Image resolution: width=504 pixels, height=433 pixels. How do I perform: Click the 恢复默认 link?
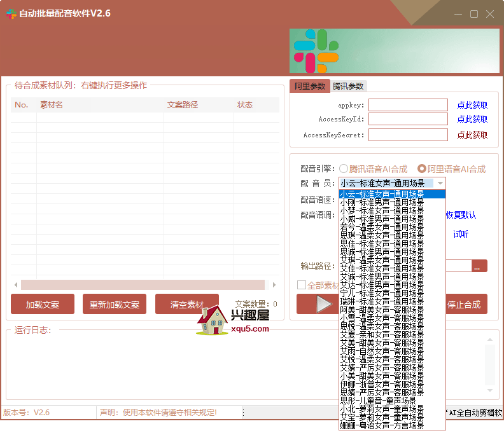[x=461, y=215]
